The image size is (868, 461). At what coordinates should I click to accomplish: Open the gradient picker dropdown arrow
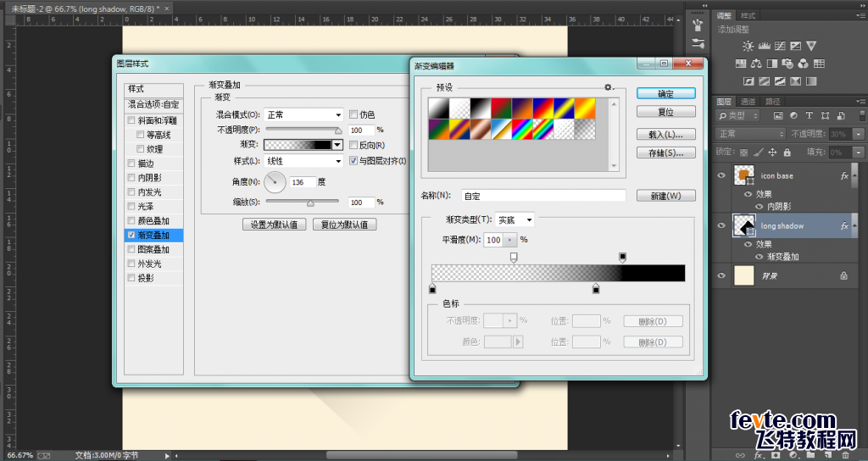(x=337, y=145)
